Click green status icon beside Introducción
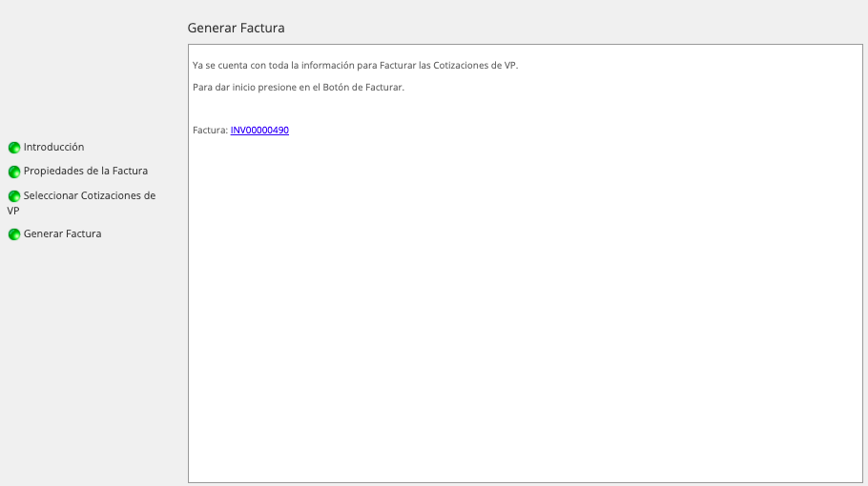Viewport: 868px width, 486px height. 14,148
